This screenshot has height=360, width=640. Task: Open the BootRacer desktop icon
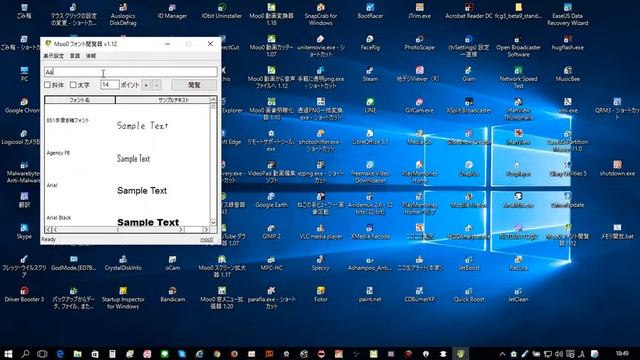pyautogui.click(x=370, y=12)
